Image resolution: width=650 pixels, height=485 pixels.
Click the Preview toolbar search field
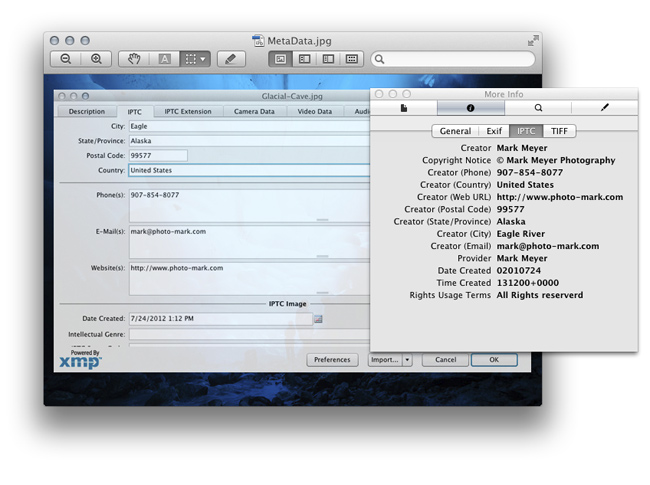(452, 59)
